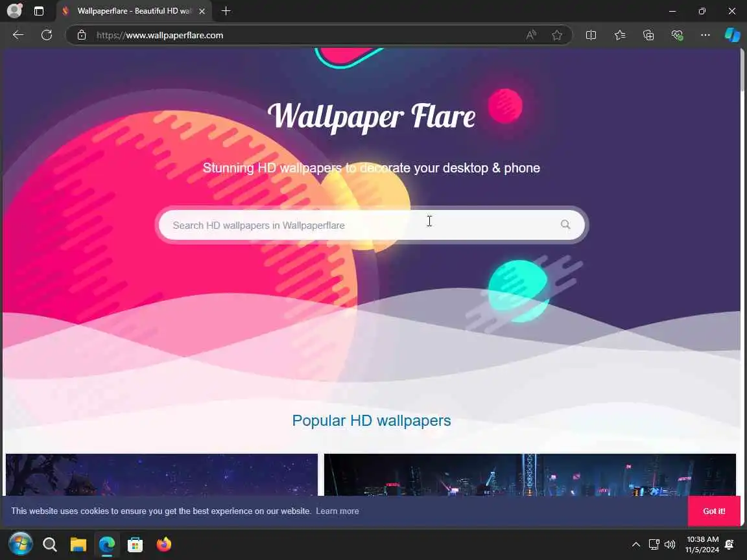This screenshot has height=560, width=747.
Task: Open a new tab with plus button
Action: (226, 11)
